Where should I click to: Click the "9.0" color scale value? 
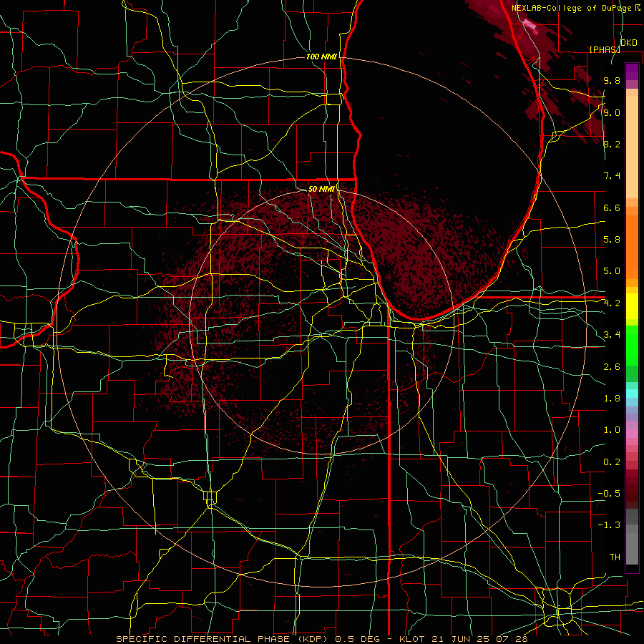coord(612,112)
